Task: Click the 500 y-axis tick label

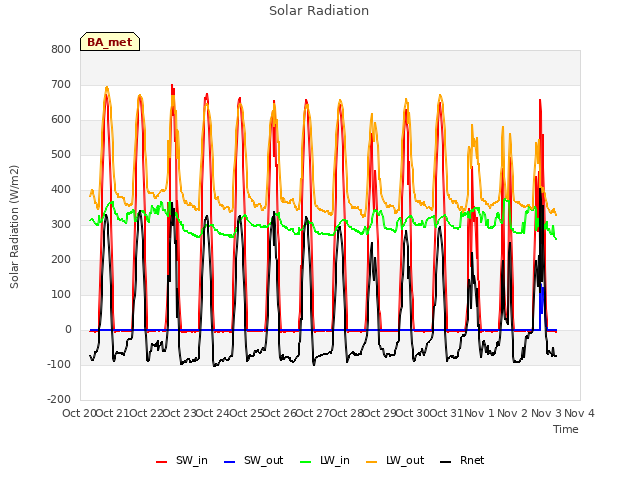Action: pyautogui.click(x=61, y=155)
